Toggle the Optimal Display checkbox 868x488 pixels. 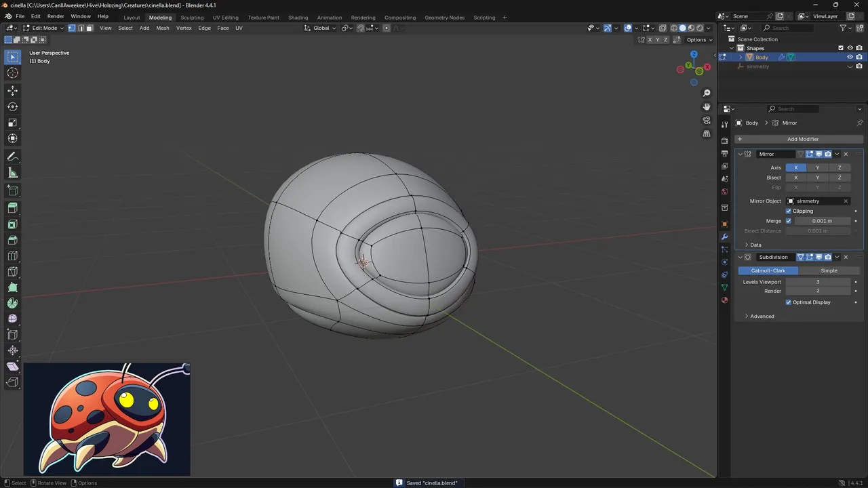[x=789, y=302]
